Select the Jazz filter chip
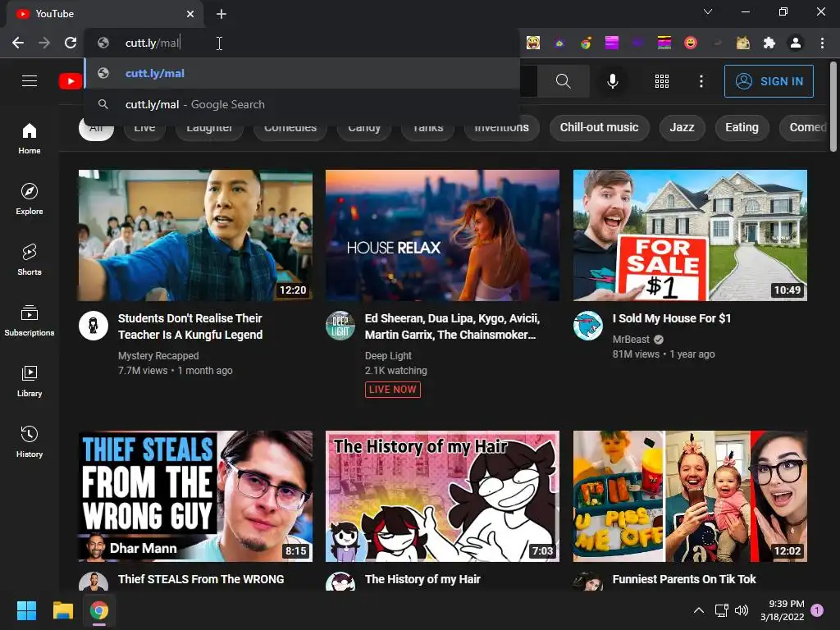The image size is (840, 630). pyautogui.click(x=682, y=127)
